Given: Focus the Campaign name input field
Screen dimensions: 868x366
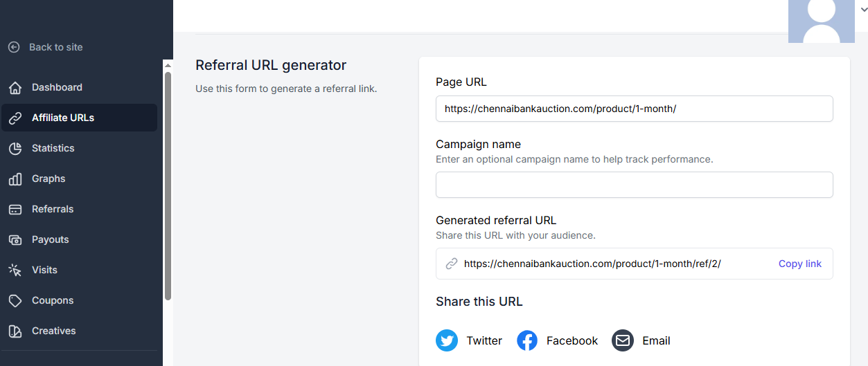Looking at the screenshot, I should [x=635, y=185].
